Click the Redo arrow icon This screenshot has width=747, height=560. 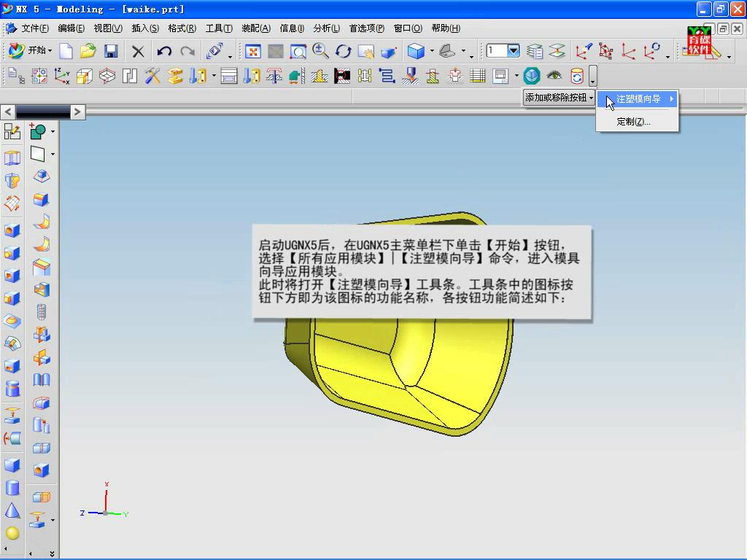[187, 51]
